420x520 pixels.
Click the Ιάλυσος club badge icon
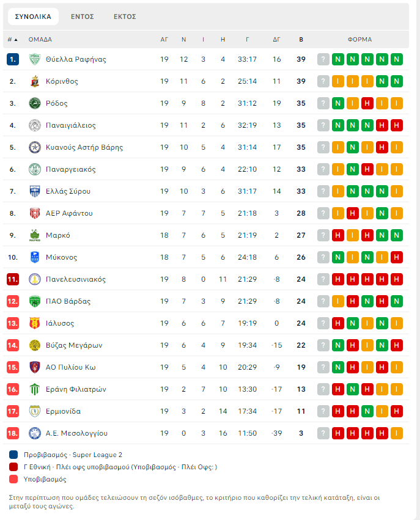pos(34,323)
